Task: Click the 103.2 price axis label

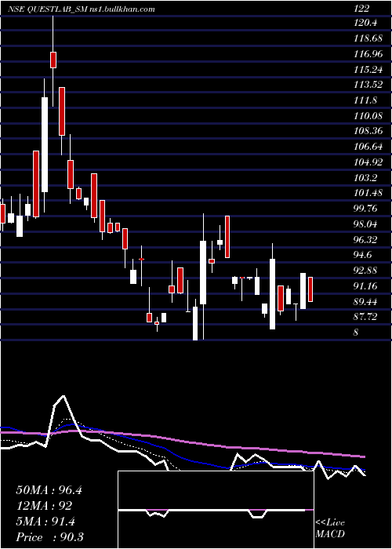Action: tap(365, 178)
